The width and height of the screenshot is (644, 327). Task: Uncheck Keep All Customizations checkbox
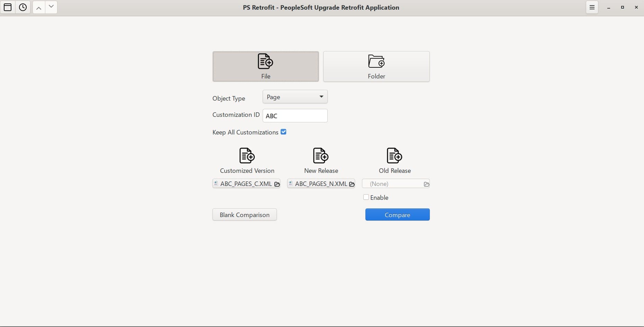coord(283,132)
